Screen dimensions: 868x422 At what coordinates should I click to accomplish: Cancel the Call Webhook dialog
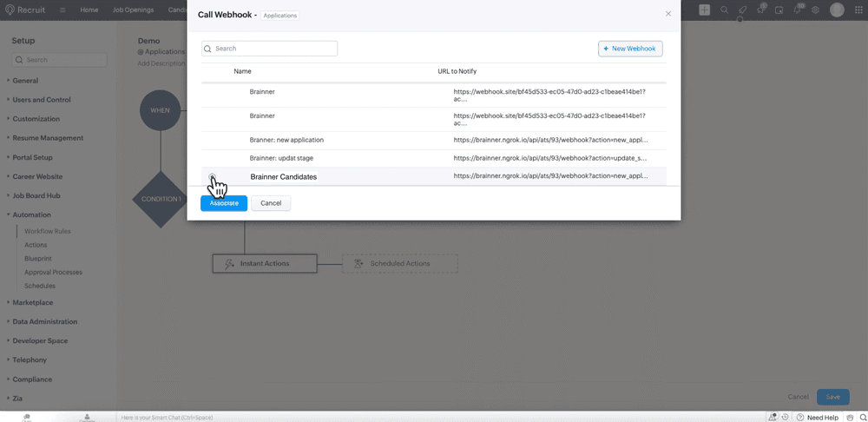271,203
